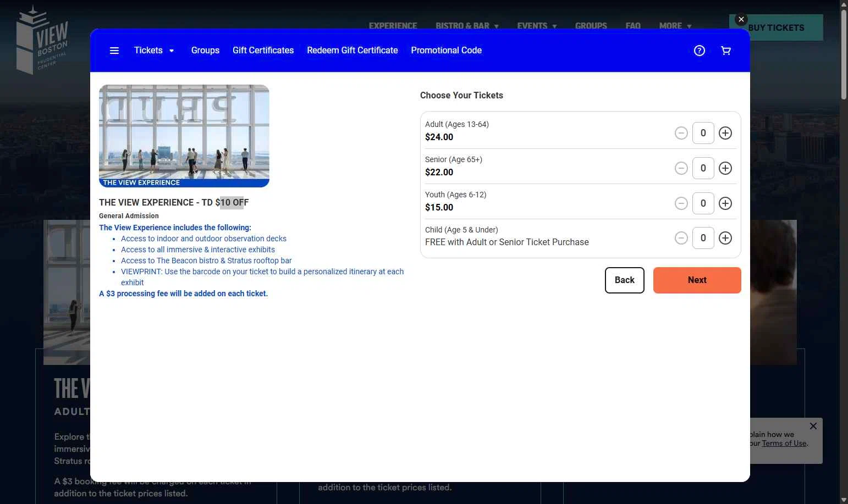
Task: Open the Groups tab in dialog
Action: point(205,51)
